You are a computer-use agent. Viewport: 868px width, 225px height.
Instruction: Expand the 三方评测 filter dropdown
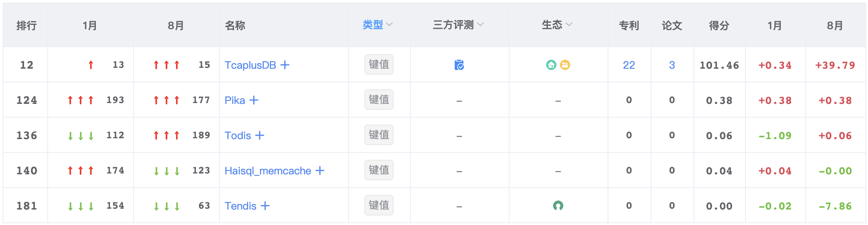458,25
